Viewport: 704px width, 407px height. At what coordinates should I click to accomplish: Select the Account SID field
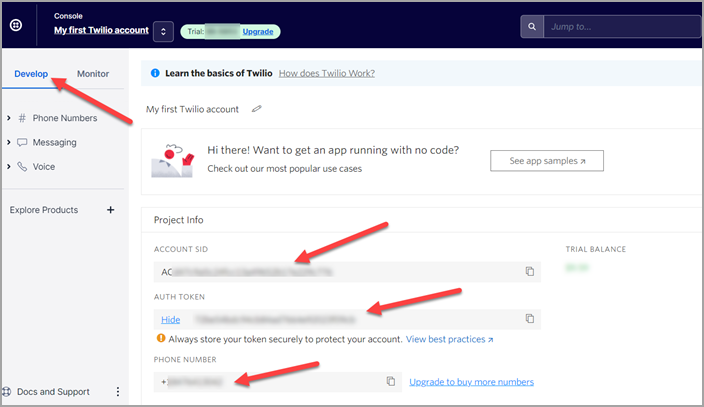coord(347,272)
